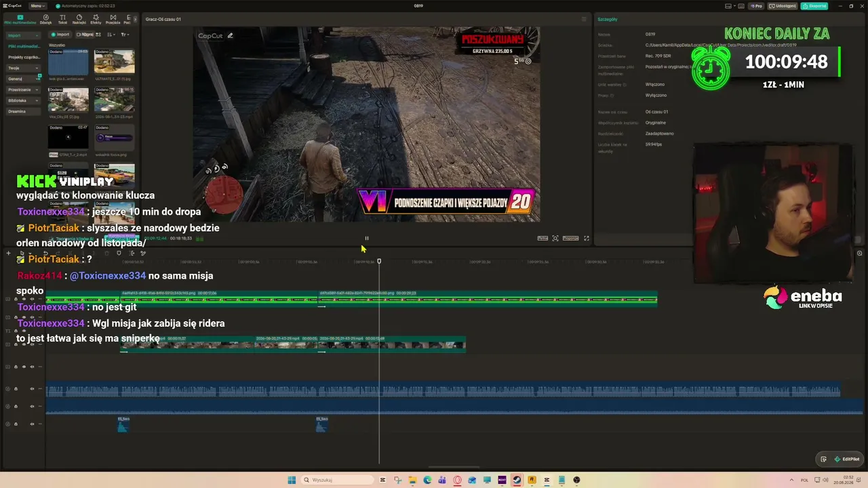868x488 pixels.
Task: Select Projekty cząstkowe in sidebar
Action: [24, 57]
